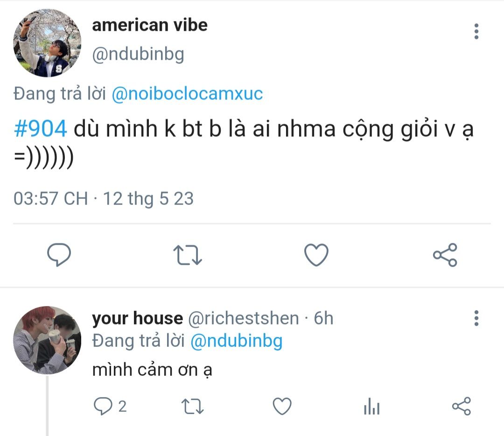Share the main tweet by ndubinbg
This screenshot has width=504, height=436.
click(x=445, y=255)
